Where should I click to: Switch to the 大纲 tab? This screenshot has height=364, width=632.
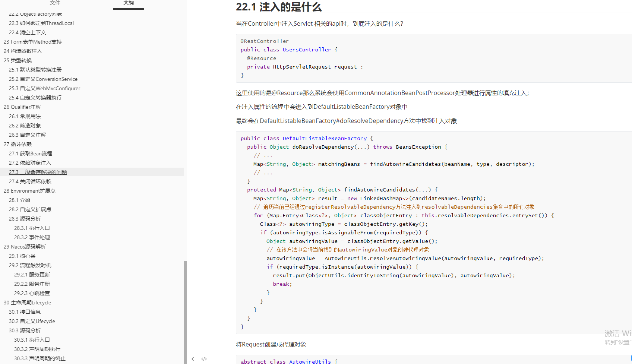click(x=129, y=3)
